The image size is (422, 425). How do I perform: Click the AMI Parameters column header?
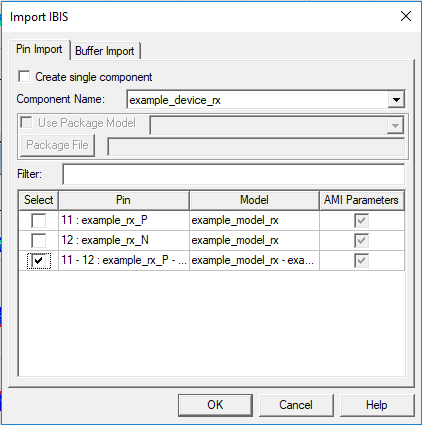(x=362, y=200)
